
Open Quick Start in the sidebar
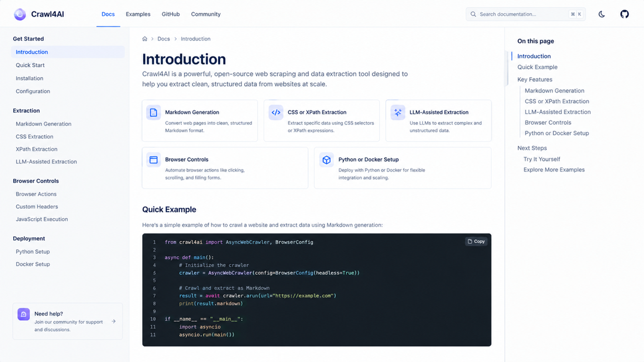(30, 65)
